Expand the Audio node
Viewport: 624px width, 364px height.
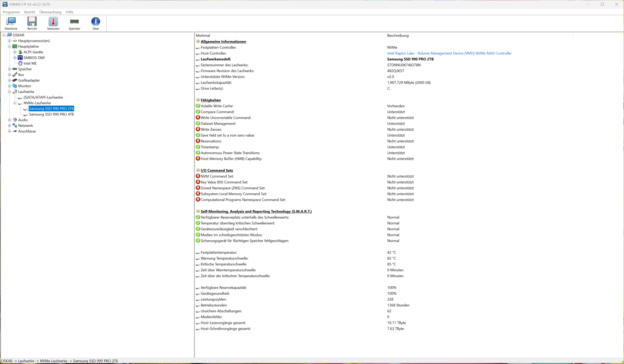[x=9, y=120]
